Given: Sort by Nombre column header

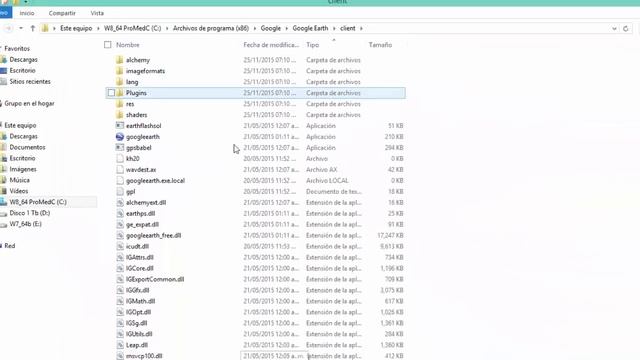Looking at the screenshot, I should click(x=128, y=45).
